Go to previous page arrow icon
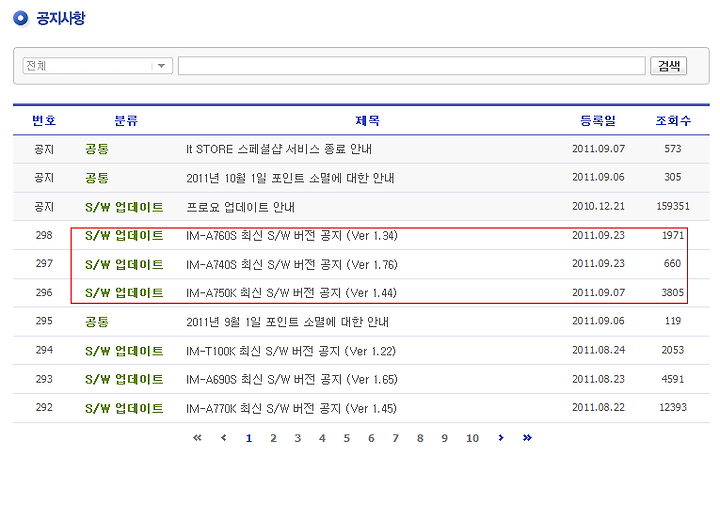This screenshot has height=519, width=720. click(x=224, y=438)
